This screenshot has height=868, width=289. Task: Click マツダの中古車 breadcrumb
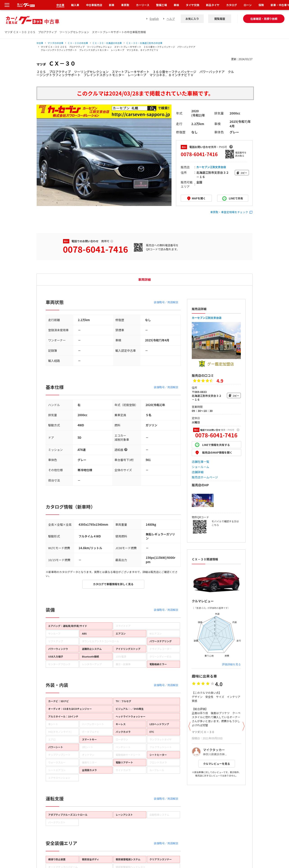tap(55, 43)
